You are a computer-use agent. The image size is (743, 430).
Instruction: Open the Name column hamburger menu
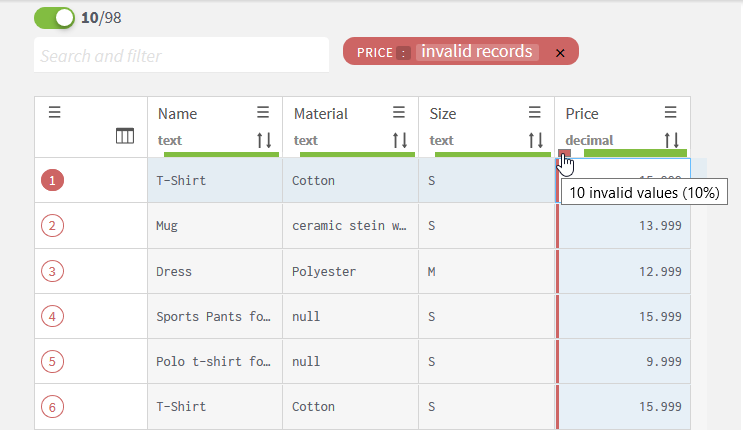pos(263,113)
